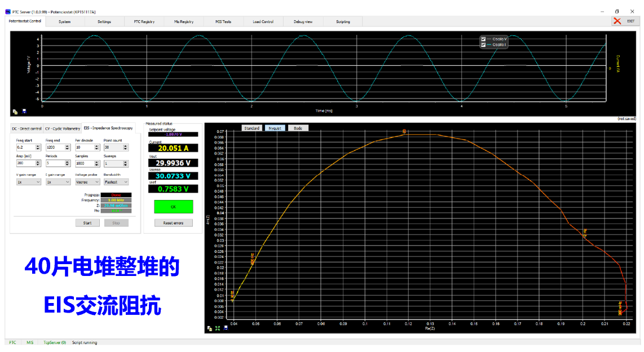Open the Load Control tab

[263, 22]
